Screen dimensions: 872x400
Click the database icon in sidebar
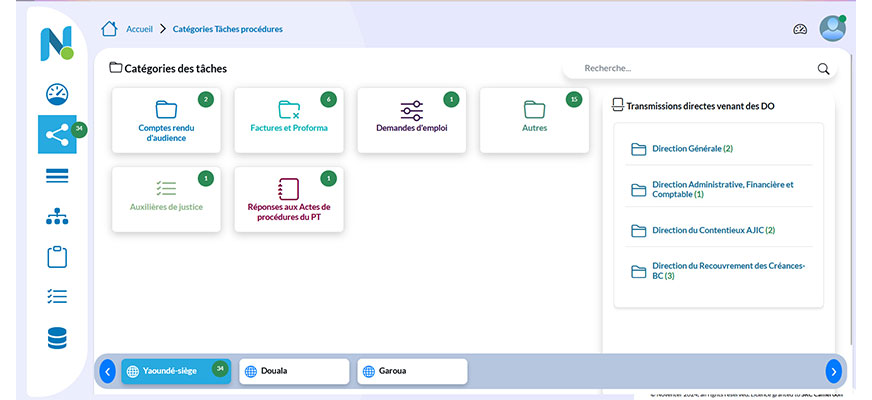pyautogui.click(x=57, y=338)
